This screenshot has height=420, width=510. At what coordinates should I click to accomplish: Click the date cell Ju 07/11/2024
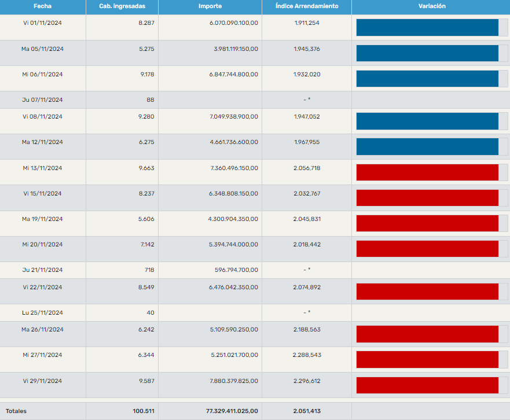[42, 100]
